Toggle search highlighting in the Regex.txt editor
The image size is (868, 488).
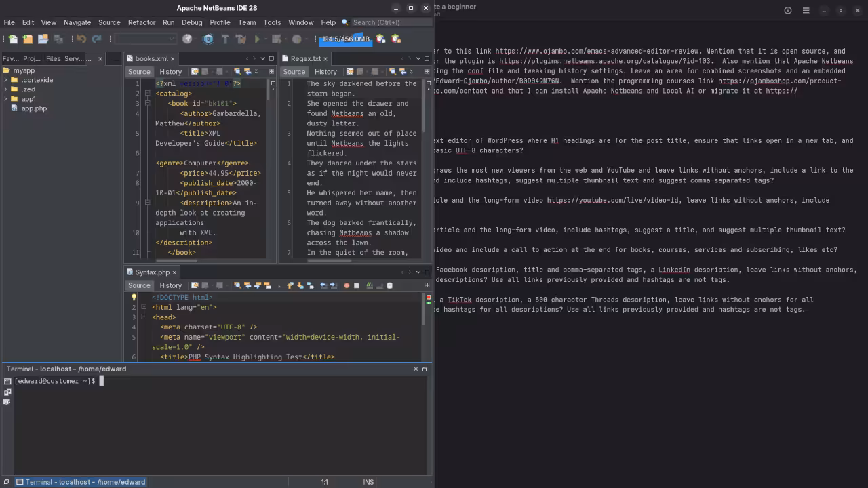point(393,71)
